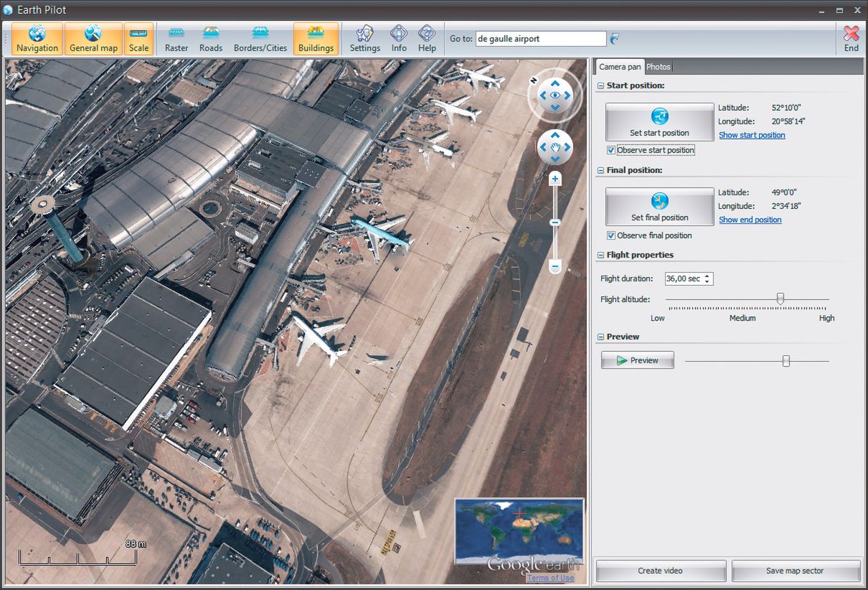Open the Info toolbar icon
The height and width of the screenshot is (590, 868).
(399, 39)
